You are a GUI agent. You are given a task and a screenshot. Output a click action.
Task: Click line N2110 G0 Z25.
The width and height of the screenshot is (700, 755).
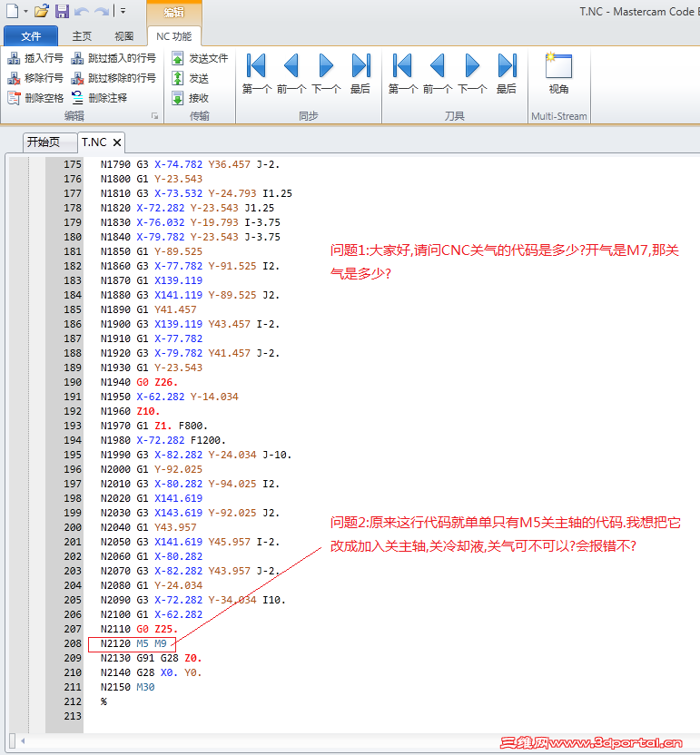[139, 630]
